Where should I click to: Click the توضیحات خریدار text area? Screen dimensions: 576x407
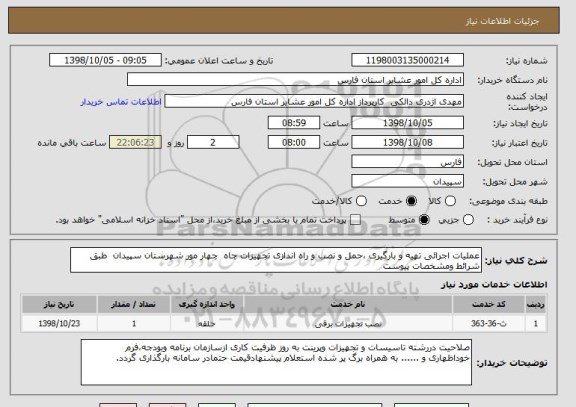click(276, 362)
